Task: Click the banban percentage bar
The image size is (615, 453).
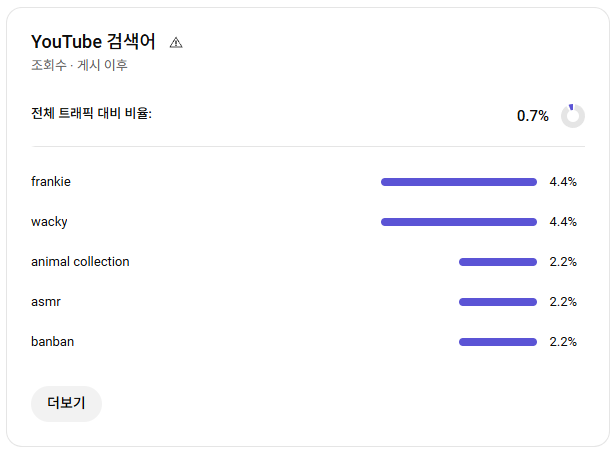Action: tap(498, 342)
